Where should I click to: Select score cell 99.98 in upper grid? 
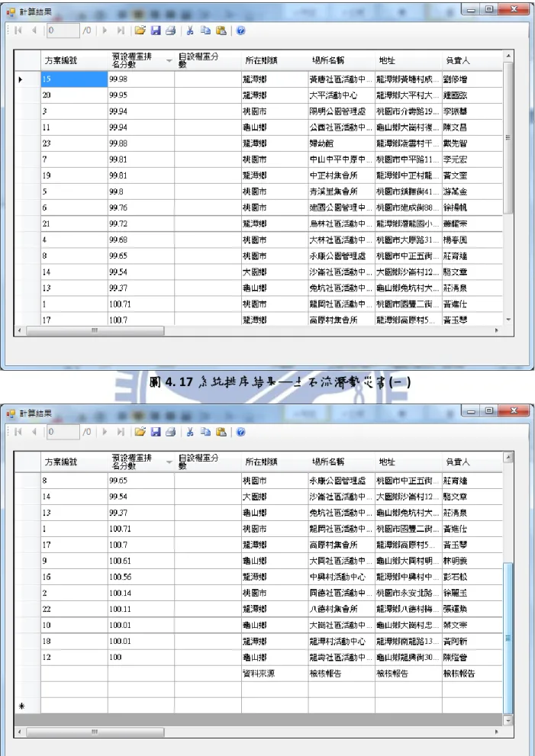click(141, 79)
